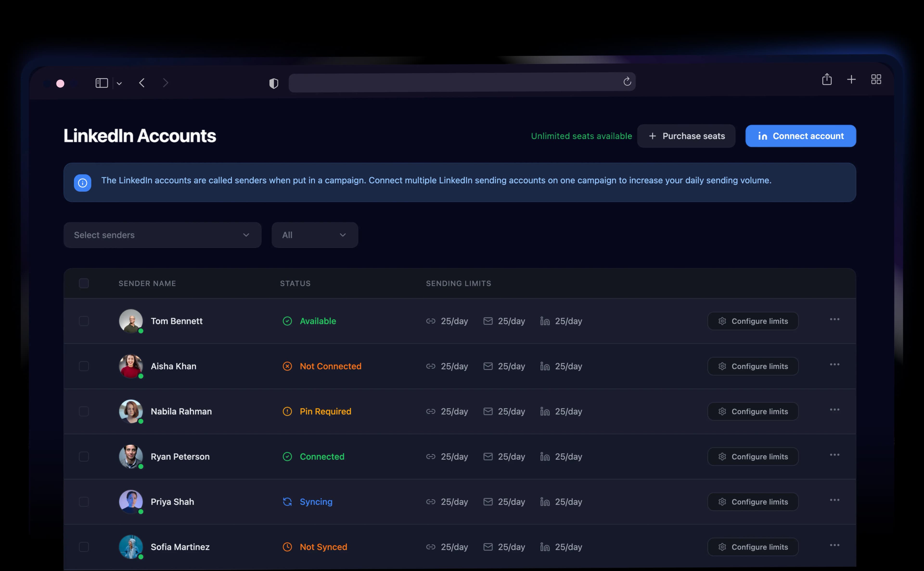The width and height of the screenshot is (924, 571).
Task: Click the Syncing status label
Action: 316,502
